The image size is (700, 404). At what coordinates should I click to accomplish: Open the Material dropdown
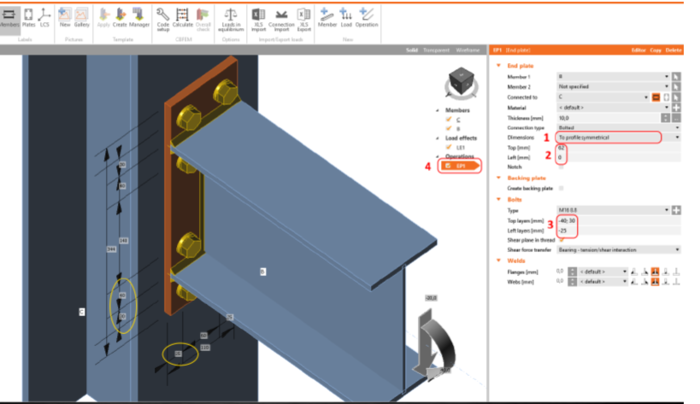coord(613,108)
